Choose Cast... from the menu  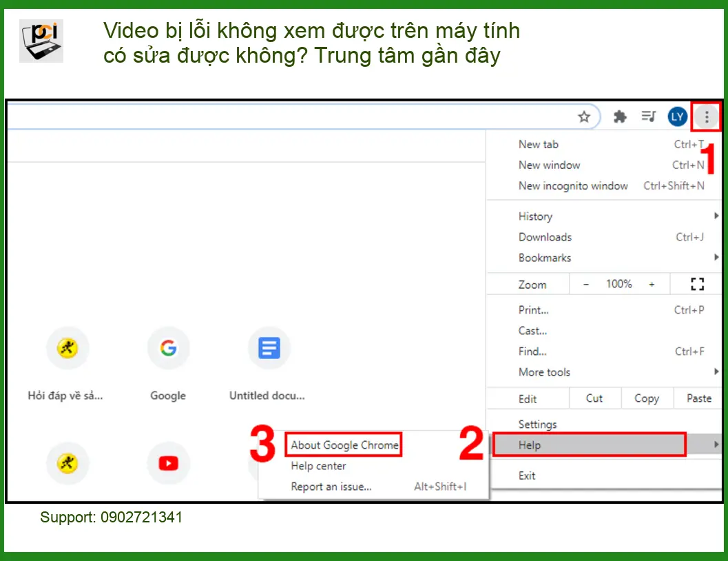coord(603,331)
